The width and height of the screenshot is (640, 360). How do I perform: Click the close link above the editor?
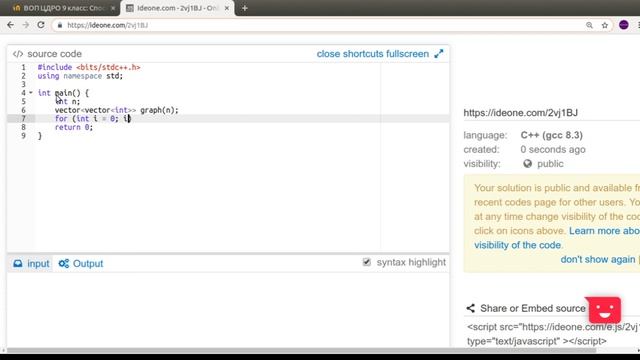(329, 54)
